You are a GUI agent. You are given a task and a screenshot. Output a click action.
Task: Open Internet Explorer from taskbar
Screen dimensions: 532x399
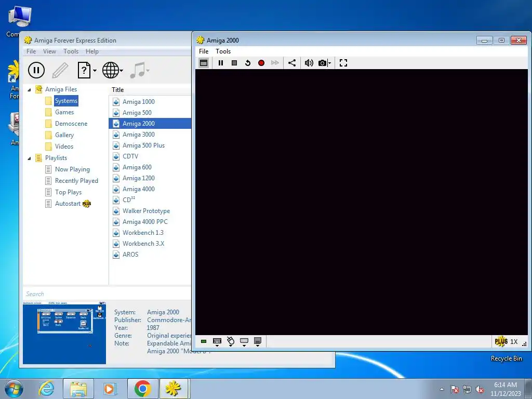pos(46,389)
